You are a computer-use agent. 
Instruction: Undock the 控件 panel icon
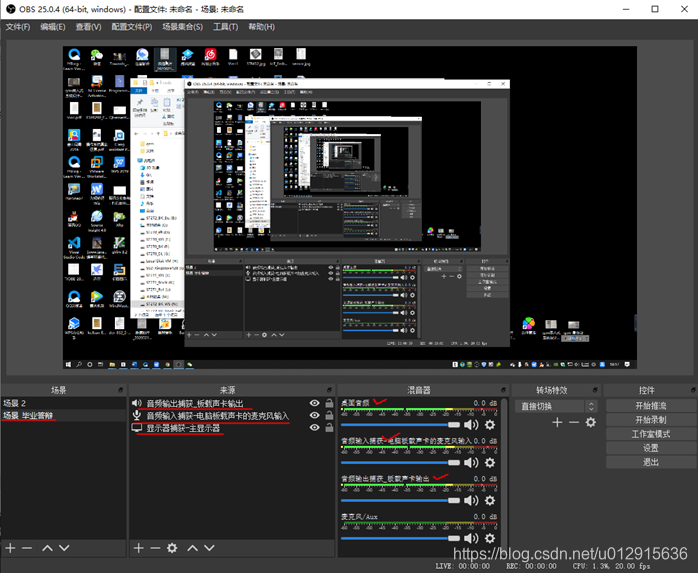(x=693, y=390)
